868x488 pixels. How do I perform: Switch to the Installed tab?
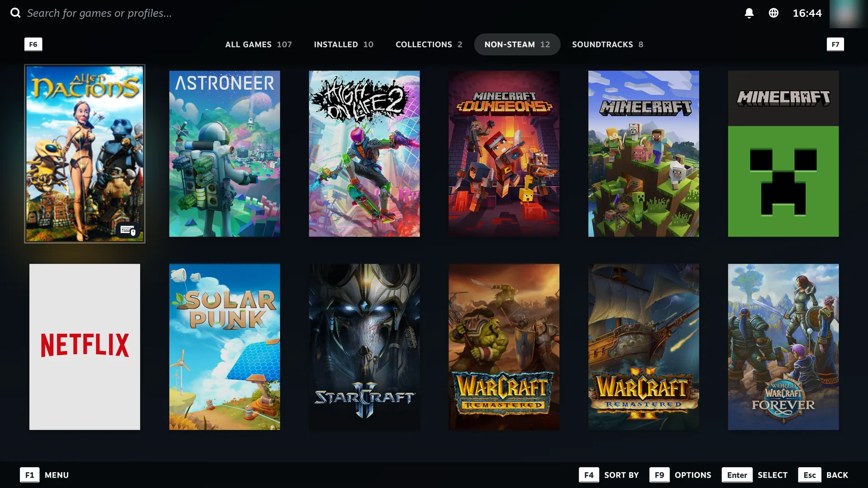pos(344,44)
